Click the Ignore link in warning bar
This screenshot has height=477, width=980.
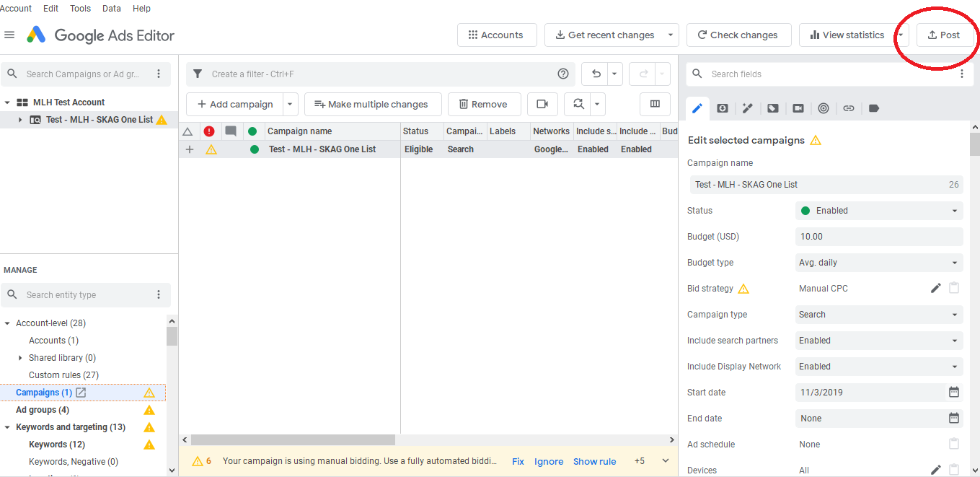tap(549, 461)
